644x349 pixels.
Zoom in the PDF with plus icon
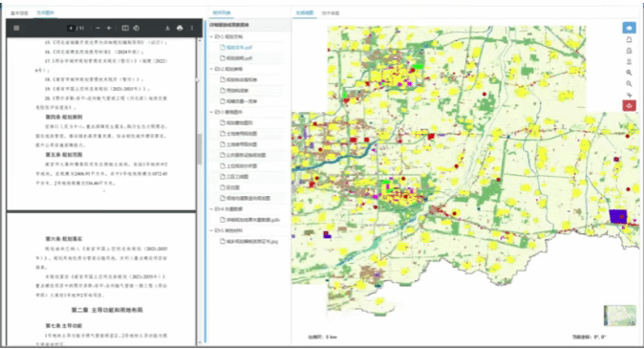pyautogui.click(x=109, y=28)
